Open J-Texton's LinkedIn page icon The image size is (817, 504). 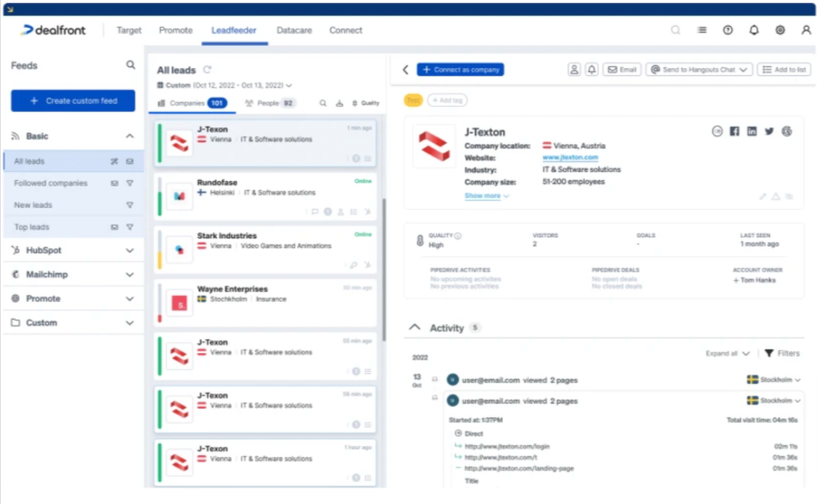tap(752, 131)
